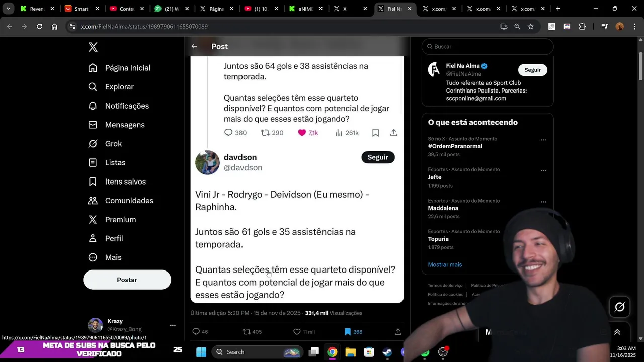644x362 pixels.
Task: Unlike the quoted post with 7,1k likes
Action: (x=302, y=133)
